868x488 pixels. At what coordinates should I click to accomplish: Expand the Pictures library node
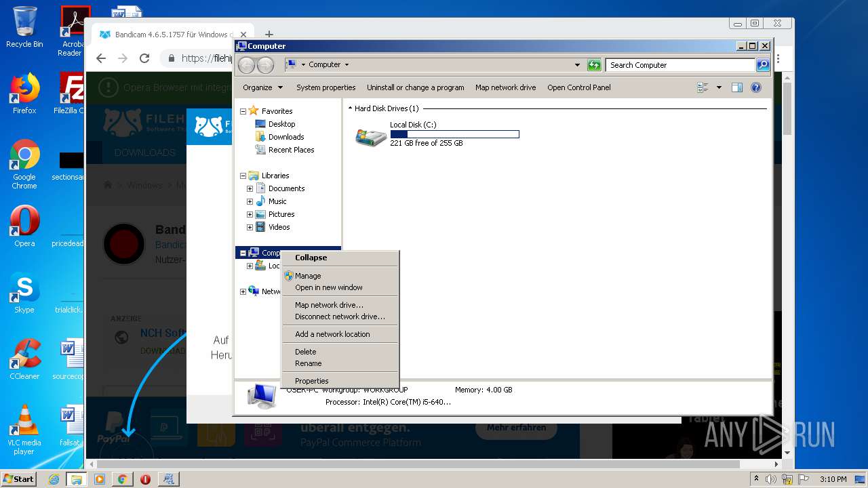click(250, 214)
